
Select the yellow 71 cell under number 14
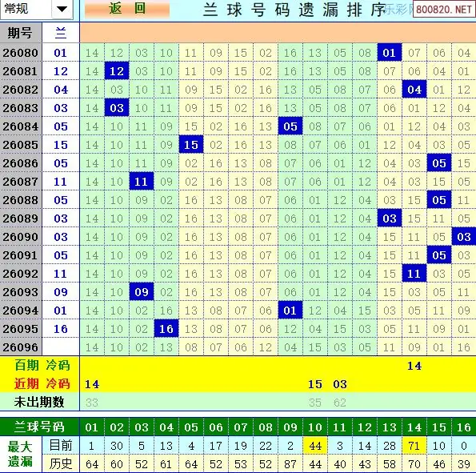point(414,446)
